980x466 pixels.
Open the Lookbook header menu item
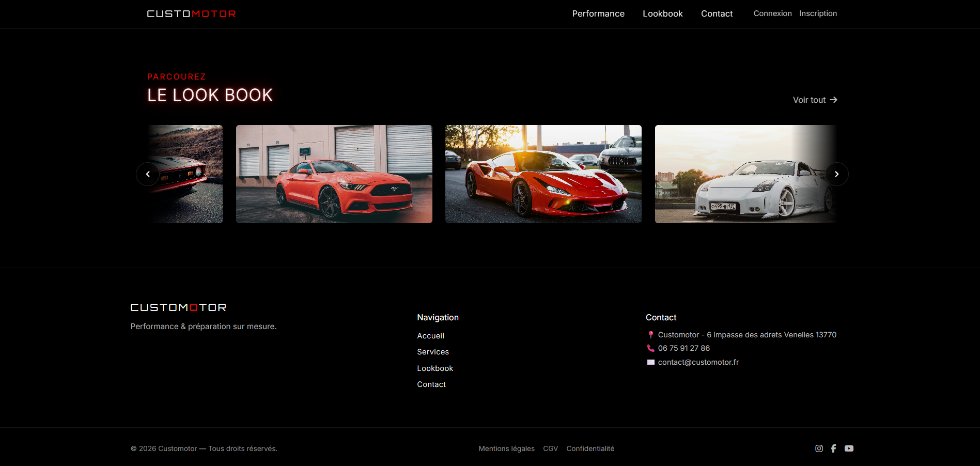coord(663,14)
